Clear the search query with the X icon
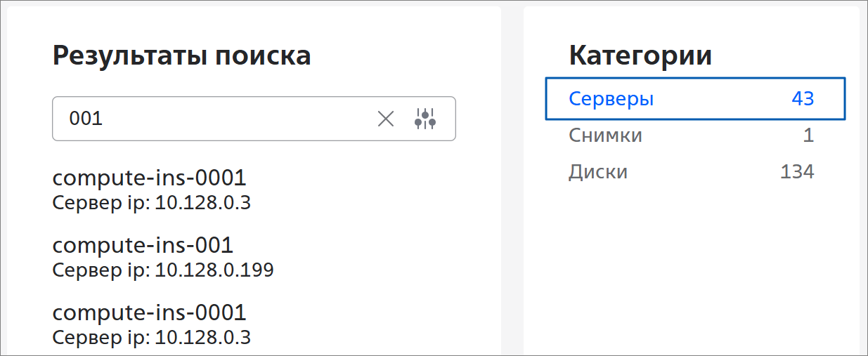The width and height of the screenshot is (868, 356). (386, 119)
